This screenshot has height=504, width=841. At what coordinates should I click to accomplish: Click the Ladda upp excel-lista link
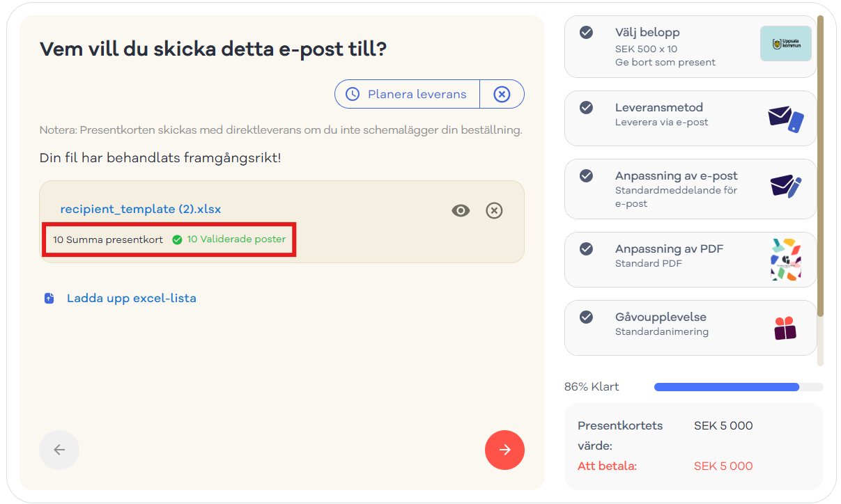(132, 298)
